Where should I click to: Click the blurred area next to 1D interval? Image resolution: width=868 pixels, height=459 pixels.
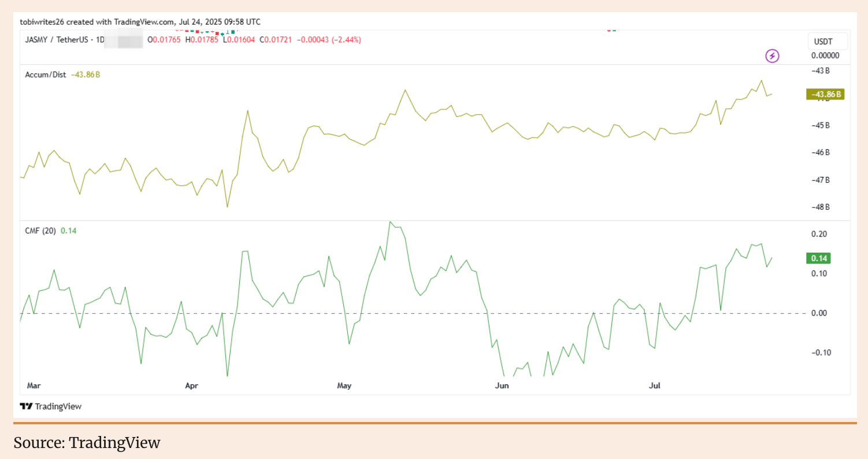(124, 40)
